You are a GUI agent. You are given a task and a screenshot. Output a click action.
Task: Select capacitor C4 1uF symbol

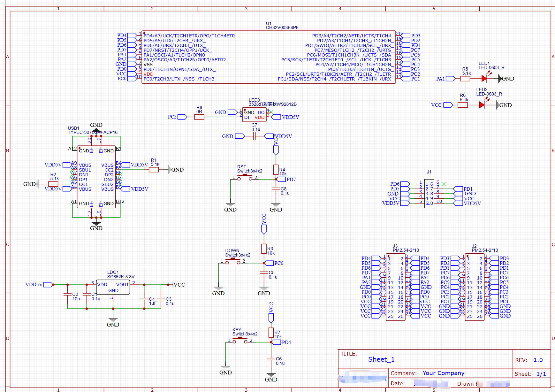(144, 299)
